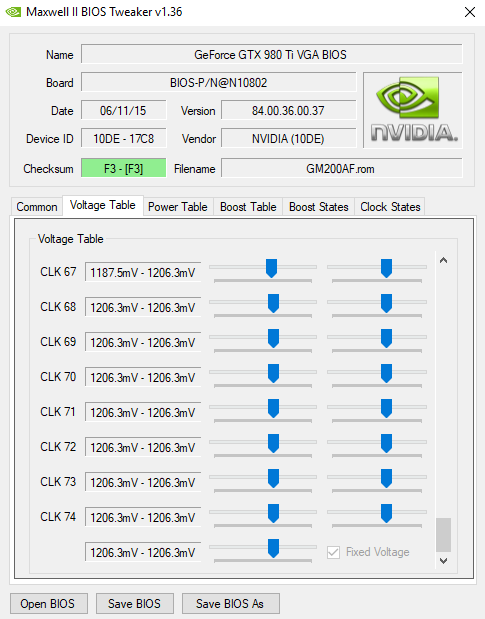Viewport: 485px width, 619px height.
Task: Click the CLK 69 voltage value box
Action: pos(143,342)
